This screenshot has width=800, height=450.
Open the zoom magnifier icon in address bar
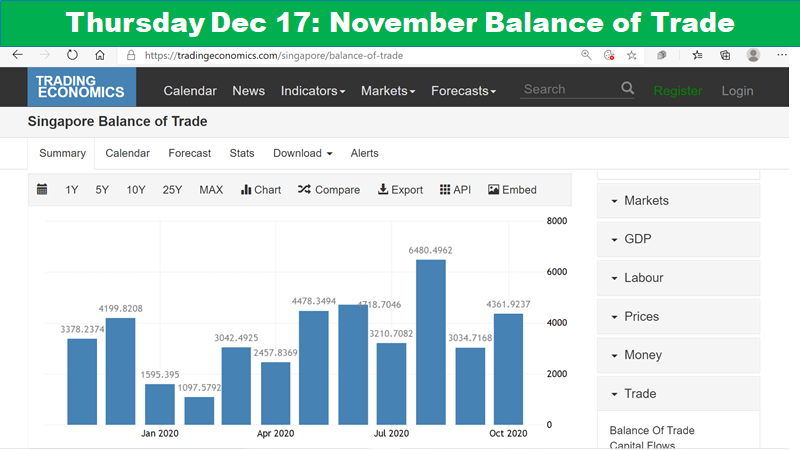tap(586, 55)
